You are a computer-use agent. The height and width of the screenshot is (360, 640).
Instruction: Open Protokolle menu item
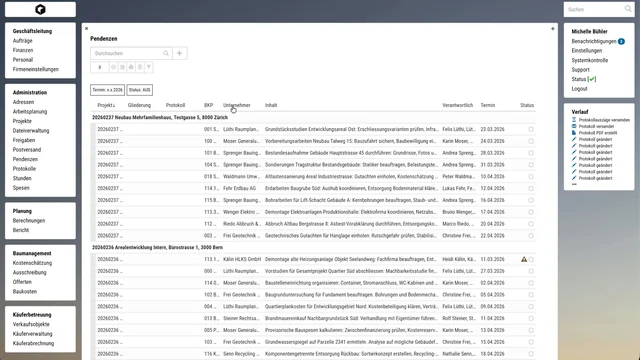point(24,169)
